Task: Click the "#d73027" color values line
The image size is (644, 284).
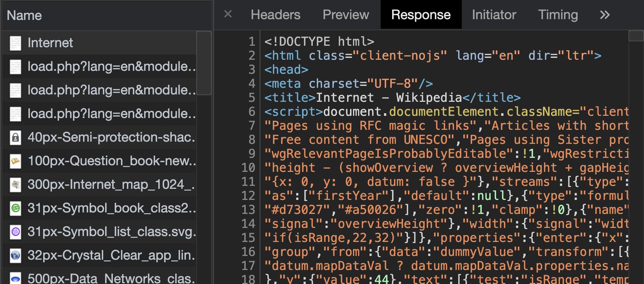Action: 446,209
